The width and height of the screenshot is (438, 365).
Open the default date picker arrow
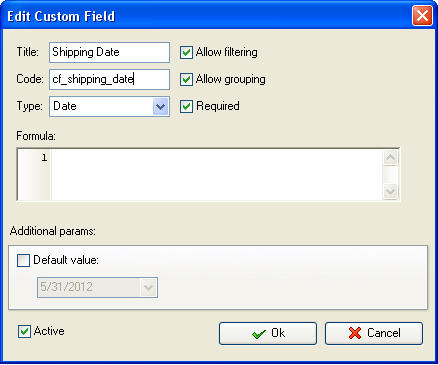tap(148, 287)
